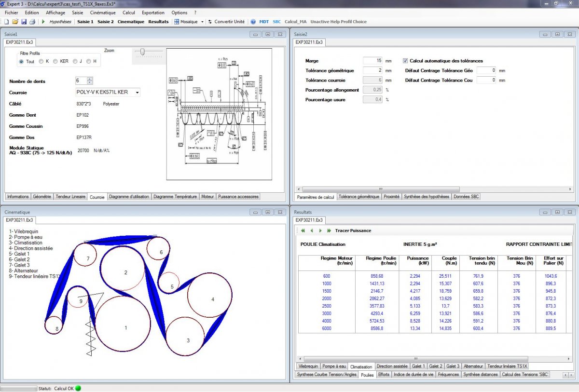
Task: Jump to last pulley with double-right arrow
Action: [x=329, y=230]
